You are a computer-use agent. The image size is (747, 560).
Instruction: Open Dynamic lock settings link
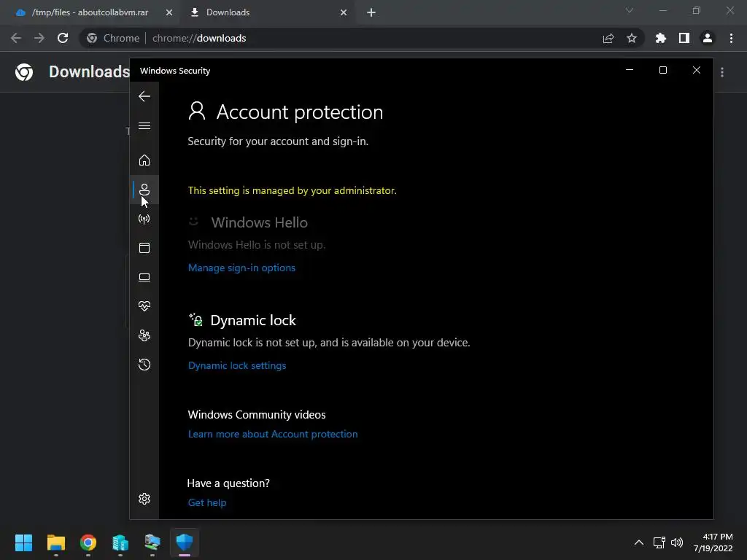click(x=237, y=365)
